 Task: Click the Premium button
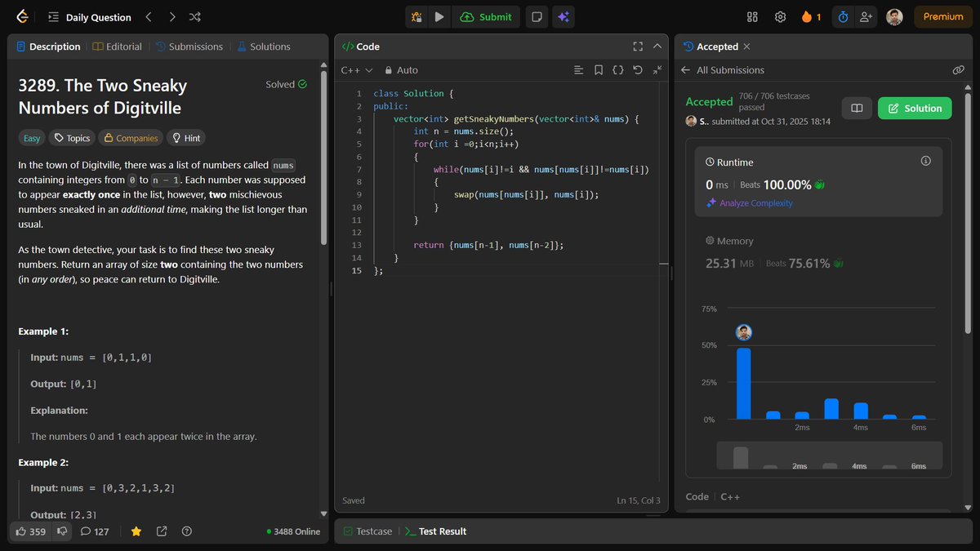coord(943,16)
